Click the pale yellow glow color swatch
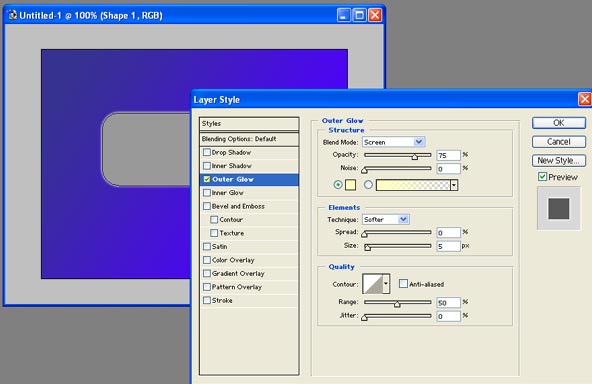This screenshot has height=384, width=592. click(x=350, y=185)
